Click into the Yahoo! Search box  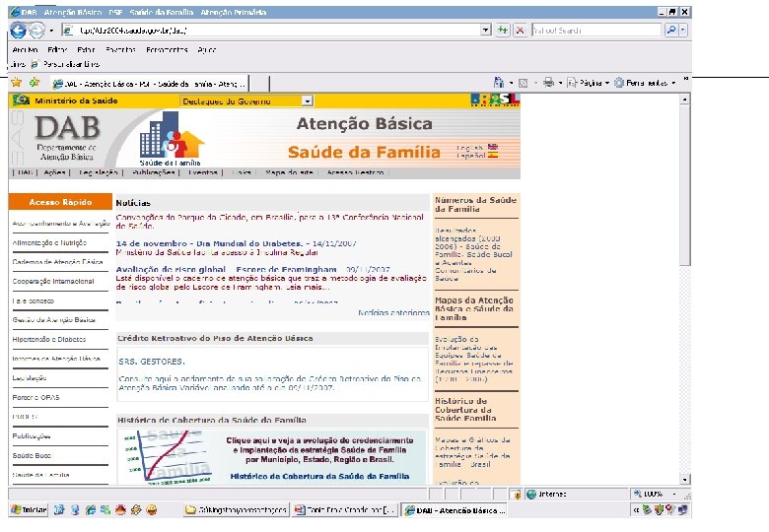click(x=596, y=31)
